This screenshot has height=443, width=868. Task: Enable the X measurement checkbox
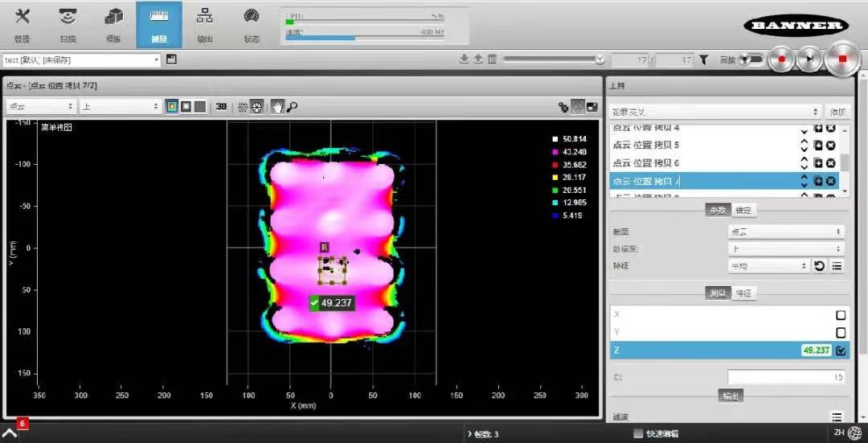click(841, 315)
